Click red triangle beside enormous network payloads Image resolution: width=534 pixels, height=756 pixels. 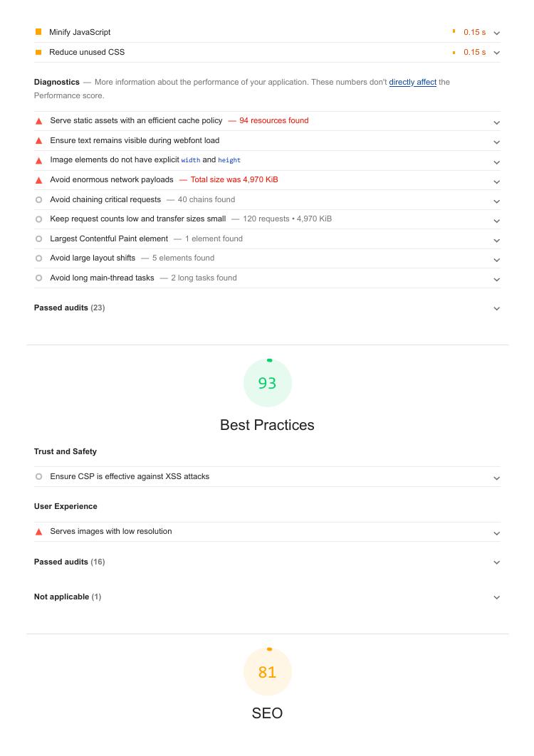pyautogui.click(x=39, y=180)
